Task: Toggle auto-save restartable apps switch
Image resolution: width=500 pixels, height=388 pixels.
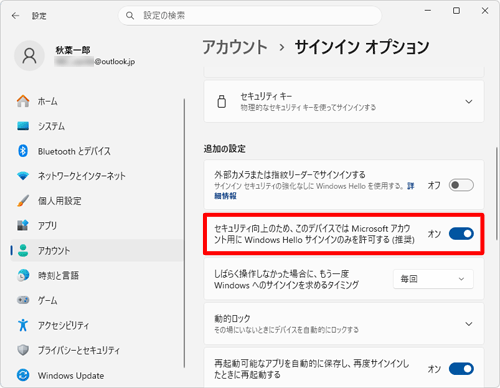Action: pos(461,369)
